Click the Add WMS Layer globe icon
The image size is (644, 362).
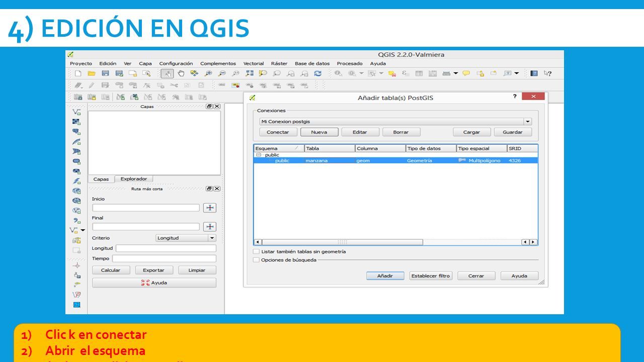point(76,191)
